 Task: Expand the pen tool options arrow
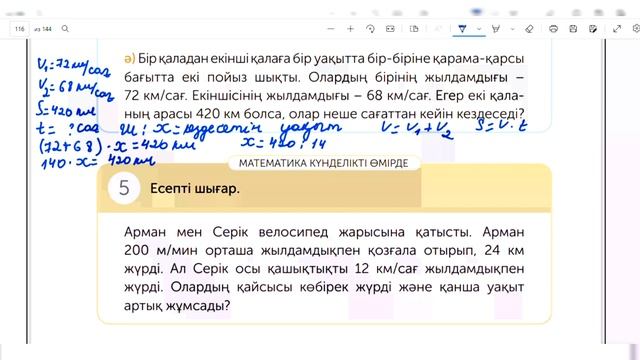coord(479,29)
